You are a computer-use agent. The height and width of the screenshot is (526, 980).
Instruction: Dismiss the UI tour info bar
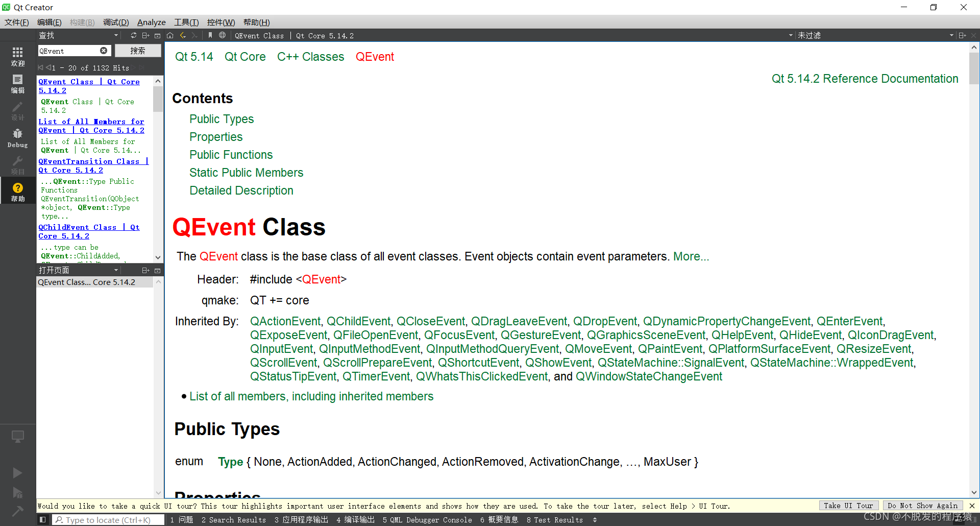[x=972, y=506]
